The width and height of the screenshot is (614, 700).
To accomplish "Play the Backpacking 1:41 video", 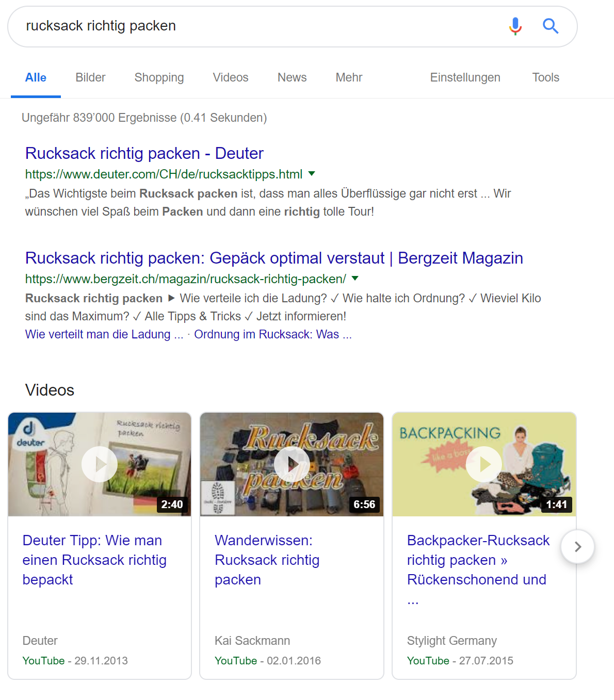I will click(x=484, y=464).
